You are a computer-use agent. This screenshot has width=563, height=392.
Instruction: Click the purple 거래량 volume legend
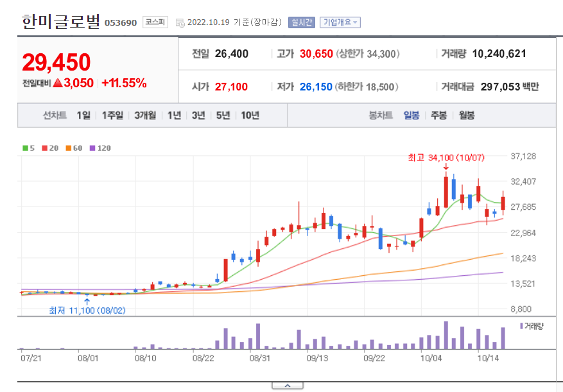(x=532, y=326)
